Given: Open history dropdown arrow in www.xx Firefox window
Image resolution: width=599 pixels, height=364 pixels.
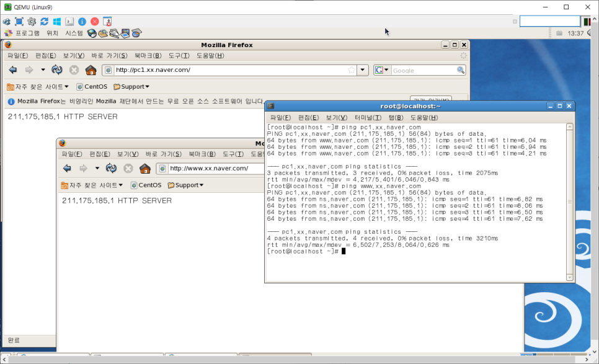Looking at the screenshot, I should [x=97, y=169].
